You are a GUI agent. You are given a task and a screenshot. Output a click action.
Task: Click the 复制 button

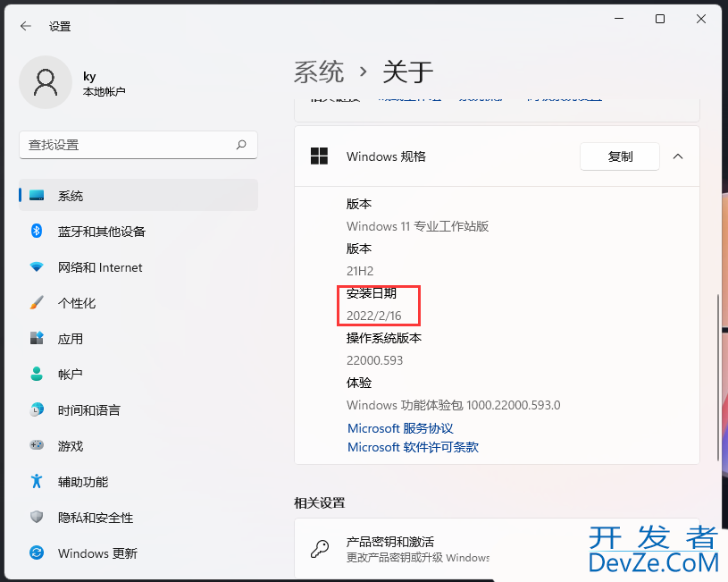620,156
